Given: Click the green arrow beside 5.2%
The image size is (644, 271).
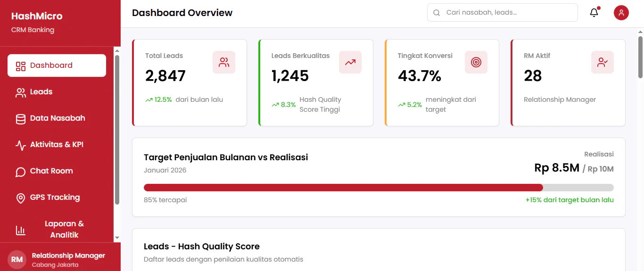Looking at the screenshot, I should pyautogui.click(x=402, y=105).
